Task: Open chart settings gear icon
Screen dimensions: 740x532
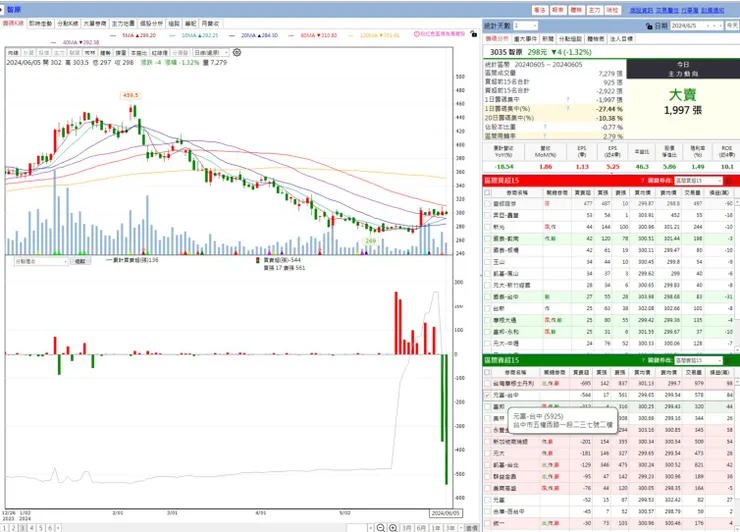Action: [237, 52]
